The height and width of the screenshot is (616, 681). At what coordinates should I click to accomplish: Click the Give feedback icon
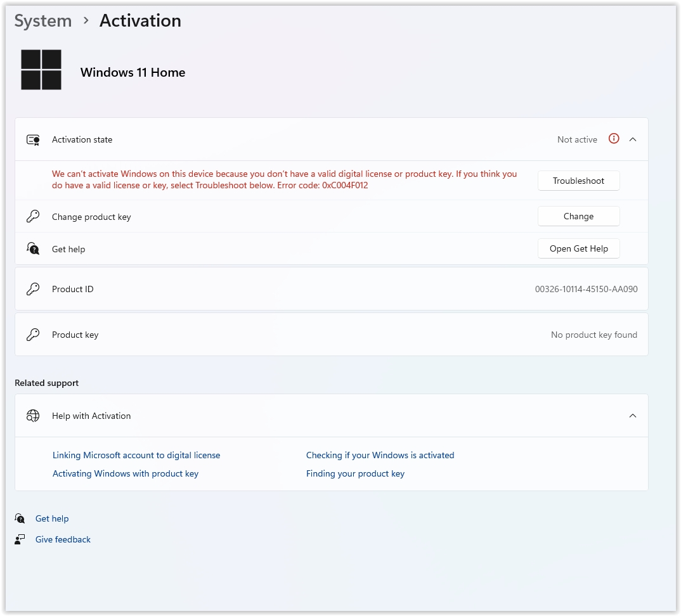pyautogui.click(x=20, y=539)
